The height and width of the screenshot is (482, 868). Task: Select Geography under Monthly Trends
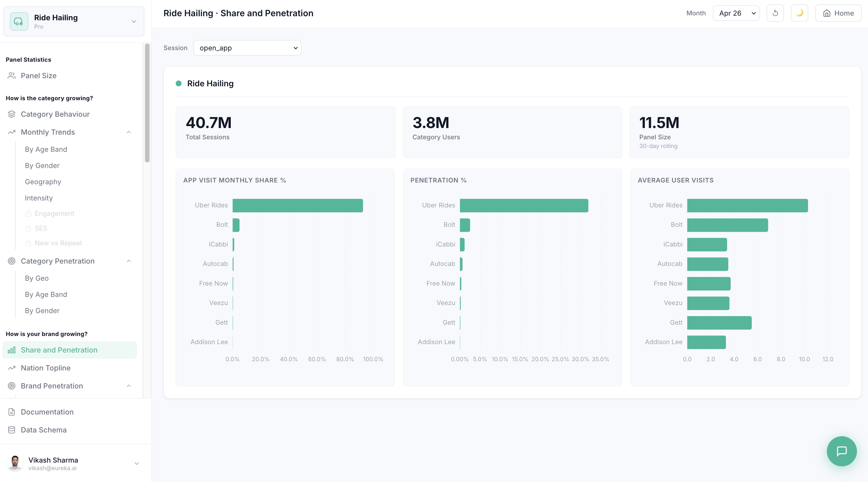click(x=43, y=182)
